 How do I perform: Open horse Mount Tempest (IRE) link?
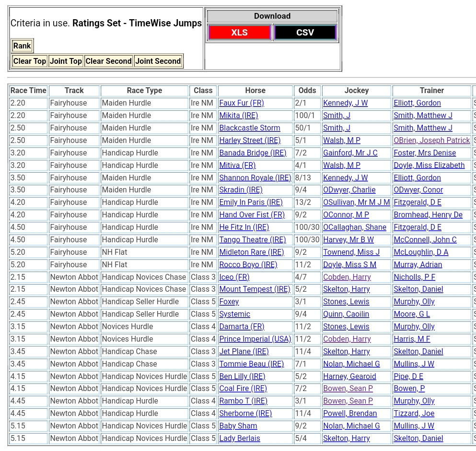click(255, 289)
